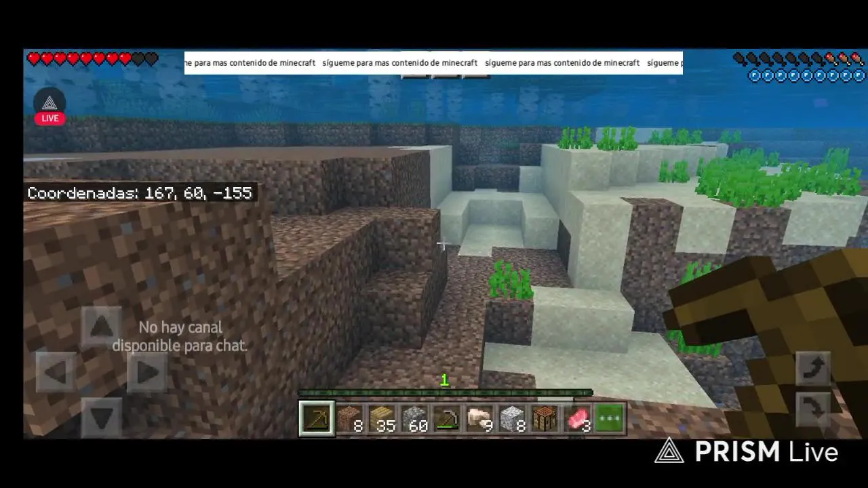868x488 pixels.
Task: Click the red hearts health bar
Action: pos(92,59)
